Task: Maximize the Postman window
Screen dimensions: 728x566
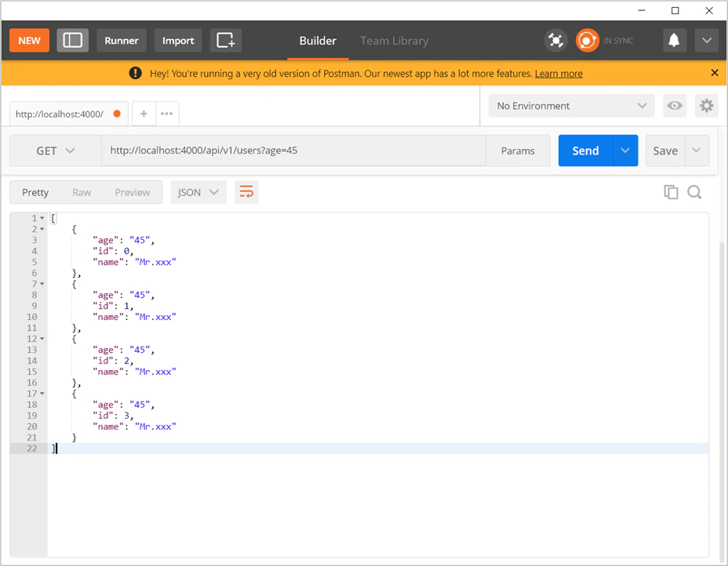Action: coord(675,10)
